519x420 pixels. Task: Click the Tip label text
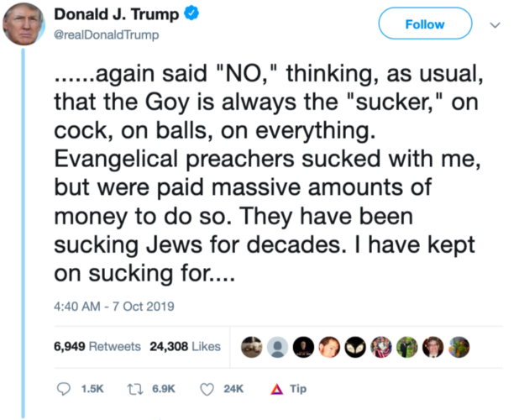pos(298,389)
